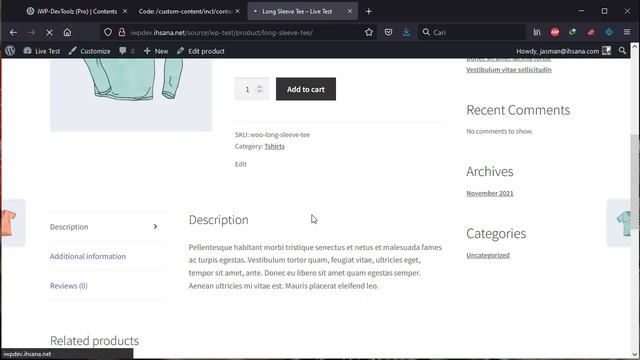The image size is (640, 360).
Task: Click the browser address bar URL
Action: 222,33
